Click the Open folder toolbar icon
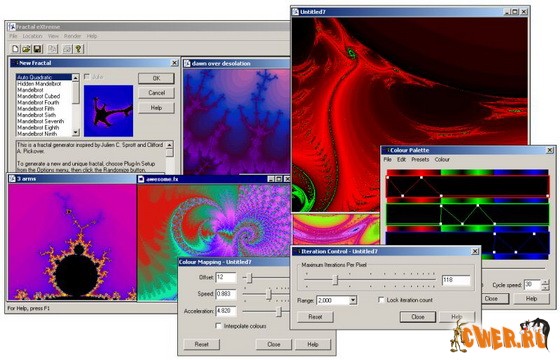This screenshot has width=560, height=360. coord(26,49)
